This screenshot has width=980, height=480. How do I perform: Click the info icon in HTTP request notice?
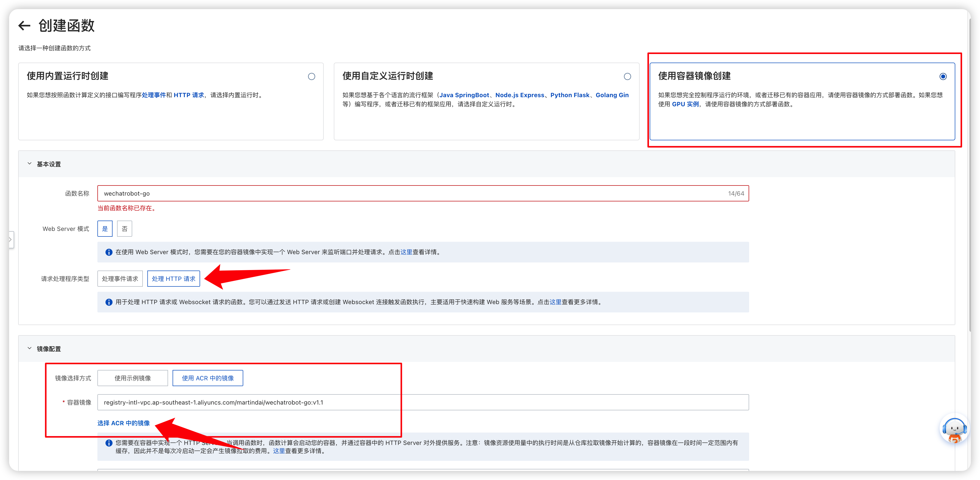pos(109,302)
